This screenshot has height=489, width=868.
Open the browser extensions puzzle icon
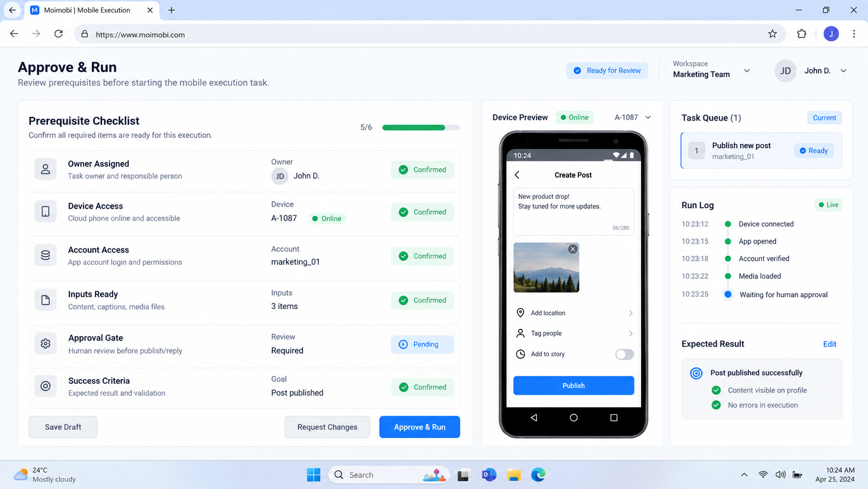coord(802,34)
